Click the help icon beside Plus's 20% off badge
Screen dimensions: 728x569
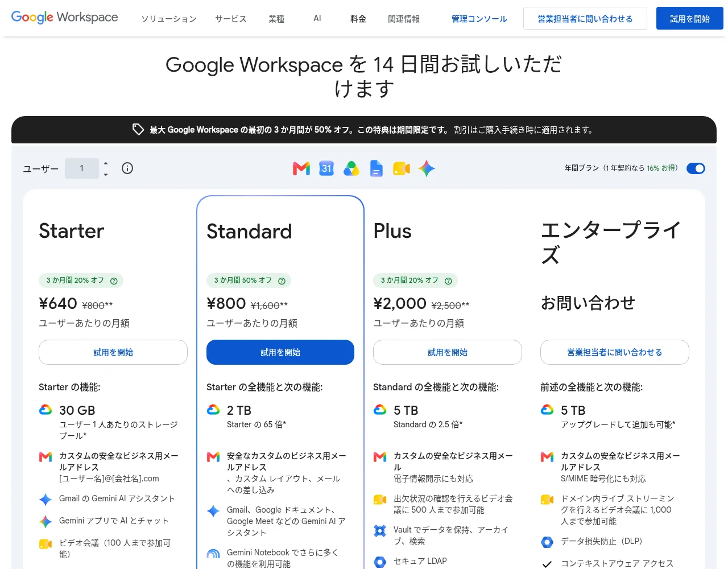coord(448,281)
